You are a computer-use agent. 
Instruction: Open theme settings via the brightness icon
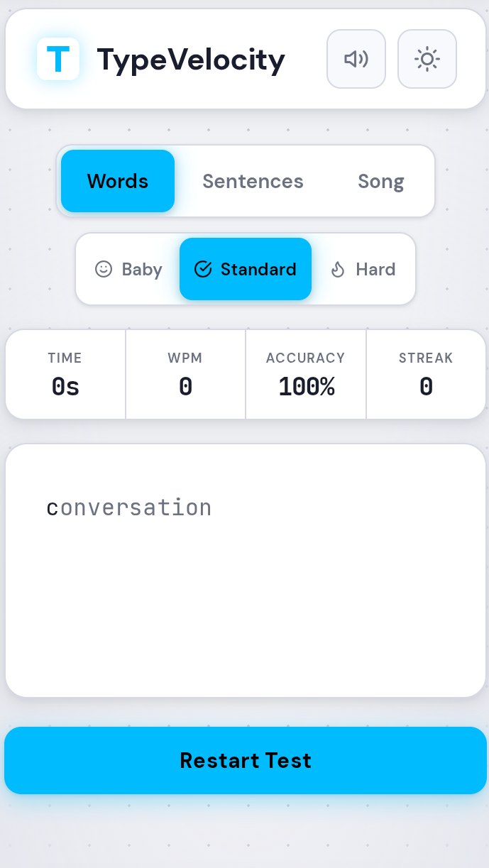[x=427, y=59]
